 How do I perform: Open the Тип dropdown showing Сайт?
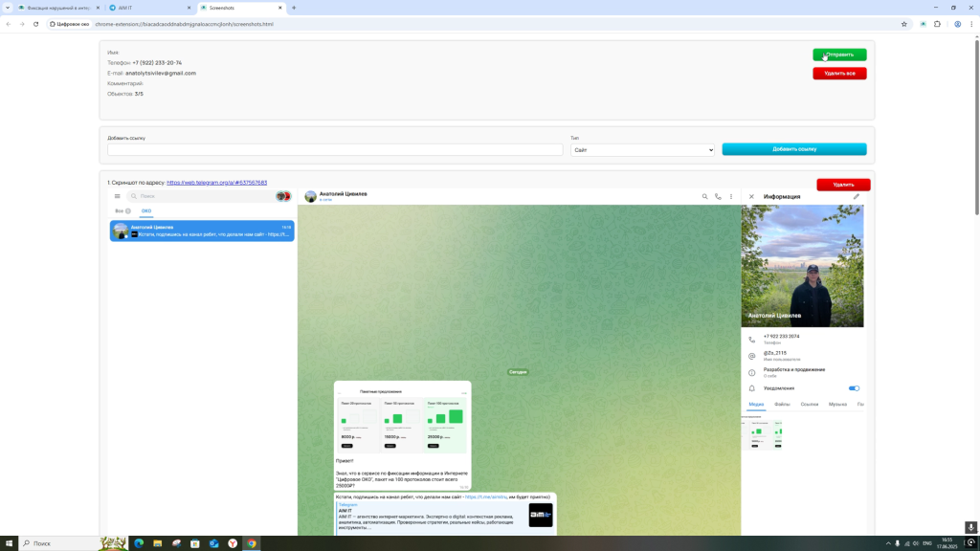(x=642, y=150)
